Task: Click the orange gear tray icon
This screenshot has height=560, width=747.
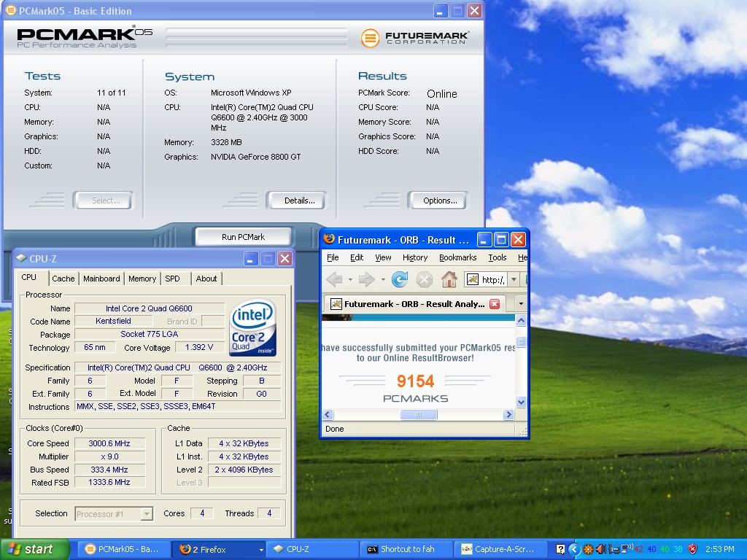Action: click(x=589, y=549)
